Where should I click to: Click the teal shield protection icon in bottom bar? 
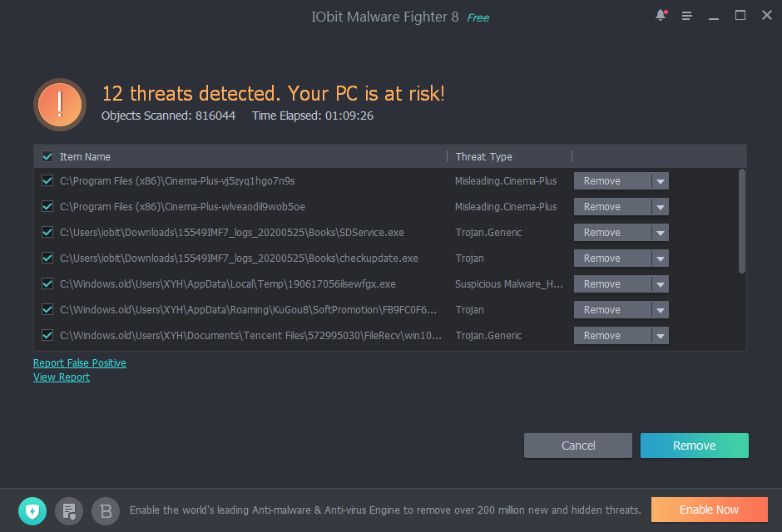32,510
